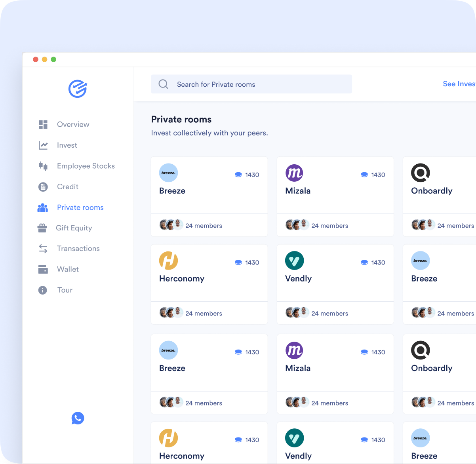Open Transactions from the sidebar label
The width and height of the screenshot is (476, 464).
[x=78, y=249]
